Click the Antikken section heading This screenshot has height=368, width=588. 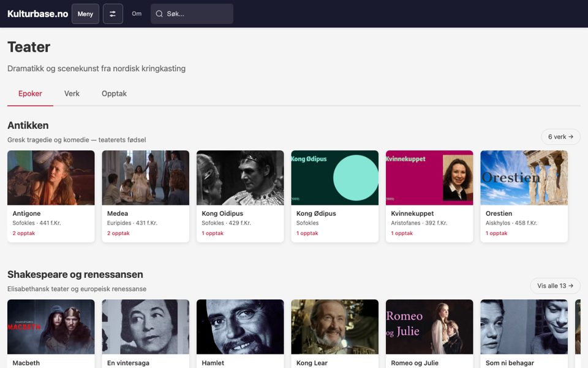[x=28, y=125]
